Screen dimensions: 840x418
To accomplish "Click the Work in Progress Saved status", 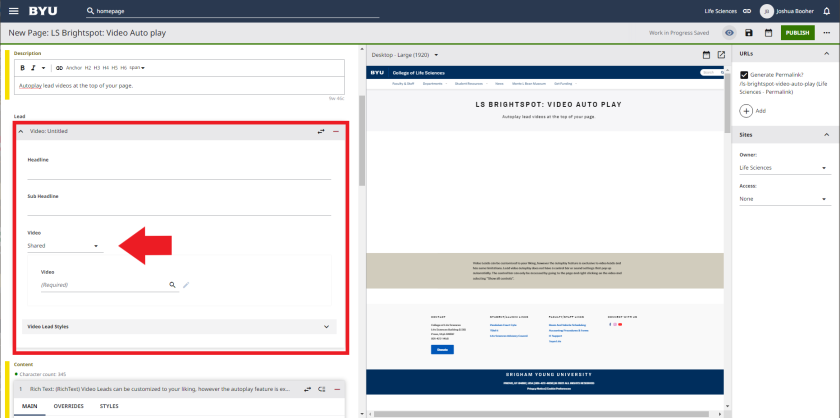I will point(679,33).
